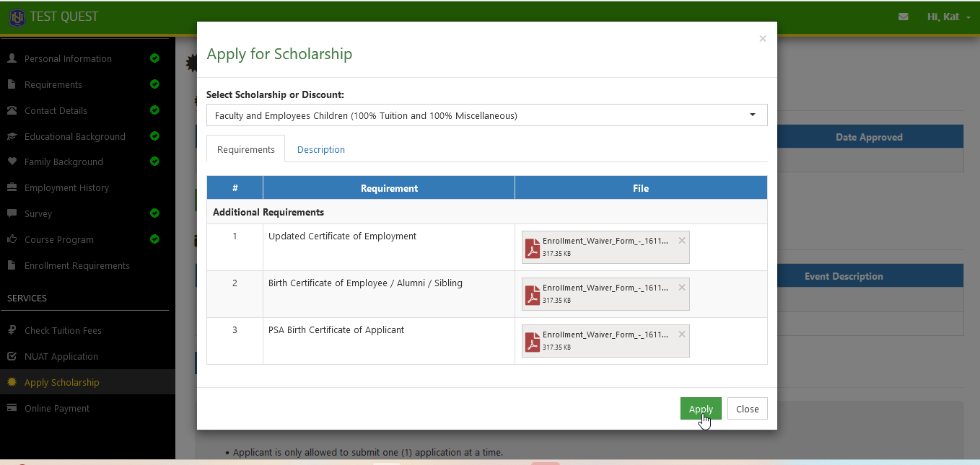This screenshot has height=465, width=980.
Task: Open Personal Information in the sidebar
Action: pos(68,58)
